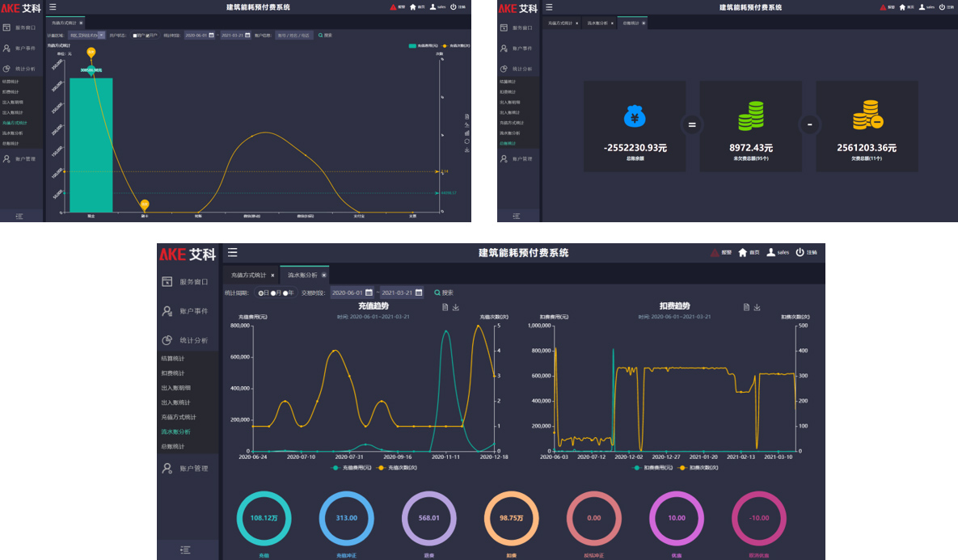958x560 pixels.
Task: Open calendar for 交易时段 start date 2020-06-01
Action: (369, 293)
